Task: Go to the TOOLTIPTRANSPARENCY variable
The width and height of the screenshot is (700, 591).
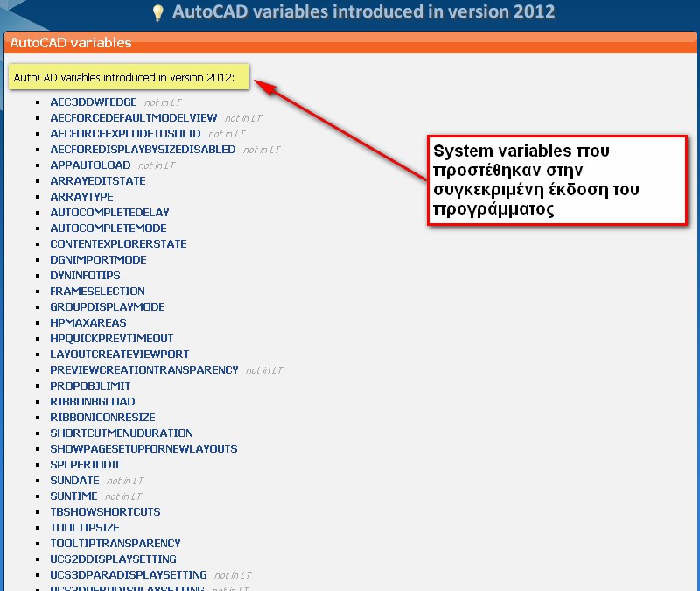Action: [115, 543]
